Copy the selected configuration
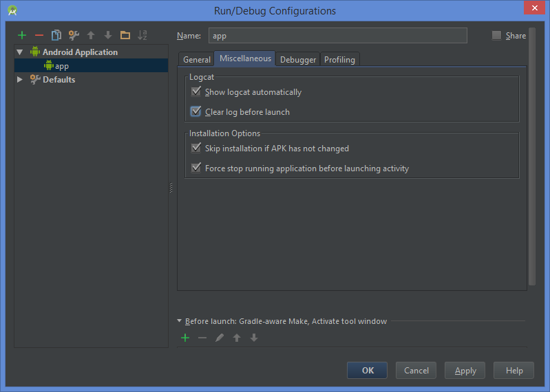This screenshot has width=550, height=392. point(56,35)
